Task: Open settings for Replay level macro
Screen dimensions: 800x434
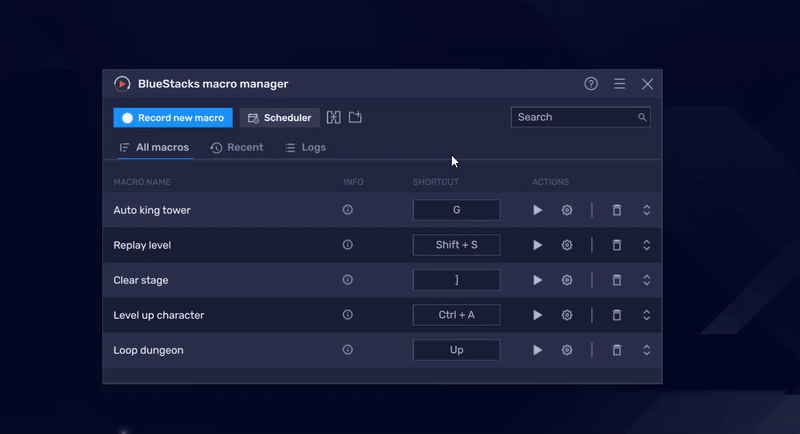Action: pyautogui.click(x=567, y=245)
